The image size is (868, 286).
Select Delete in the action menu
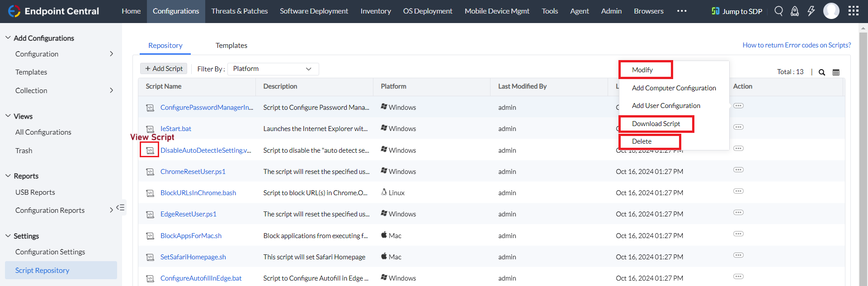[x=642, y=141]
